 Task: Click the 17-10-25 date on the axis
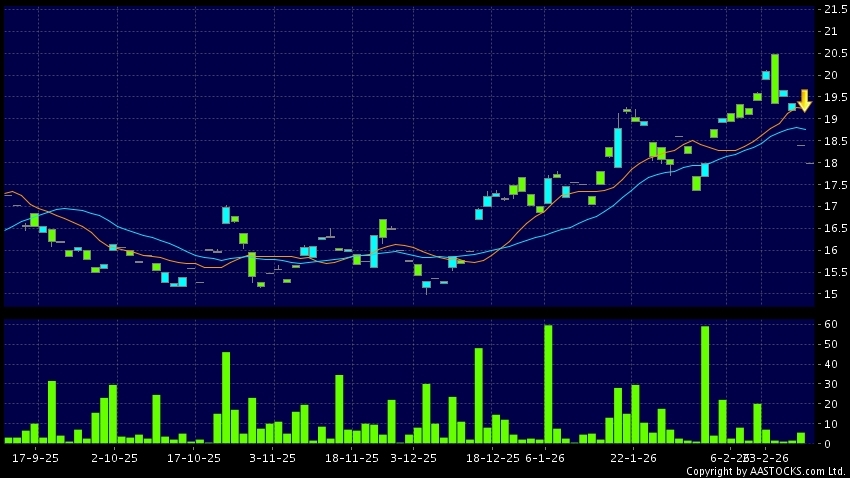tap(192, 457)
